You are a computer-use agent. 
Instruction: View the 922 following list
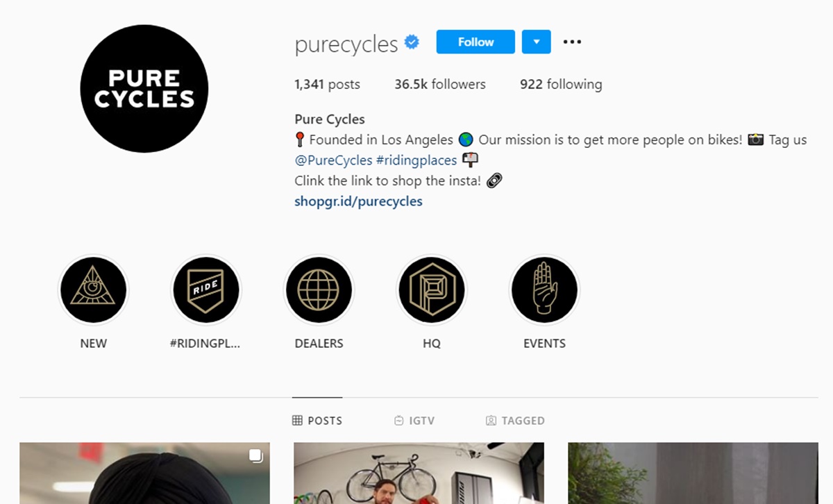coord(561,85)
